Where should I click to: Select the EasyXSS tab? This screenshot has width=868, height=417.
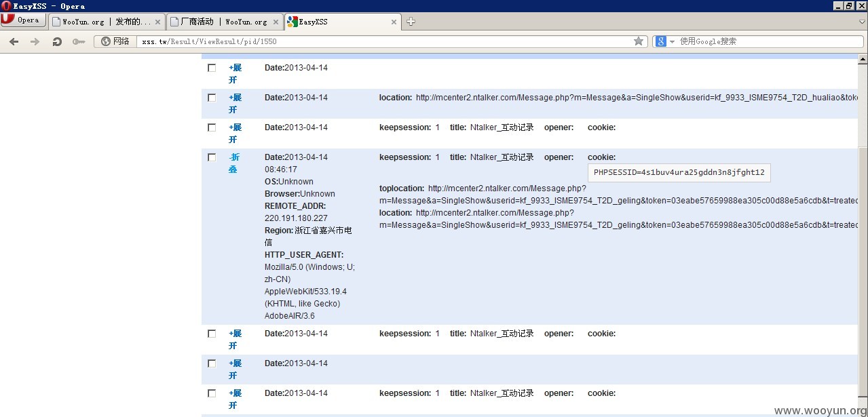click(343, 22)
